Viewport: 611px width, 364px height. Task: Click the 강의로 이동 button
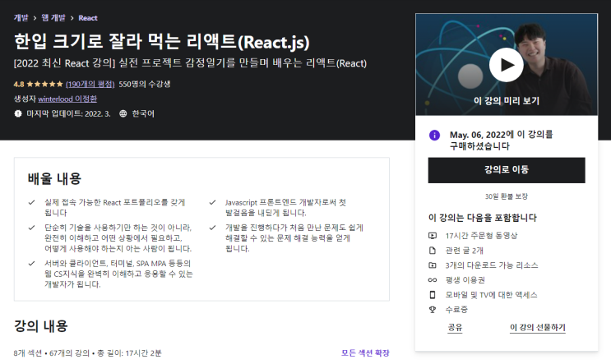pos(507,170)
